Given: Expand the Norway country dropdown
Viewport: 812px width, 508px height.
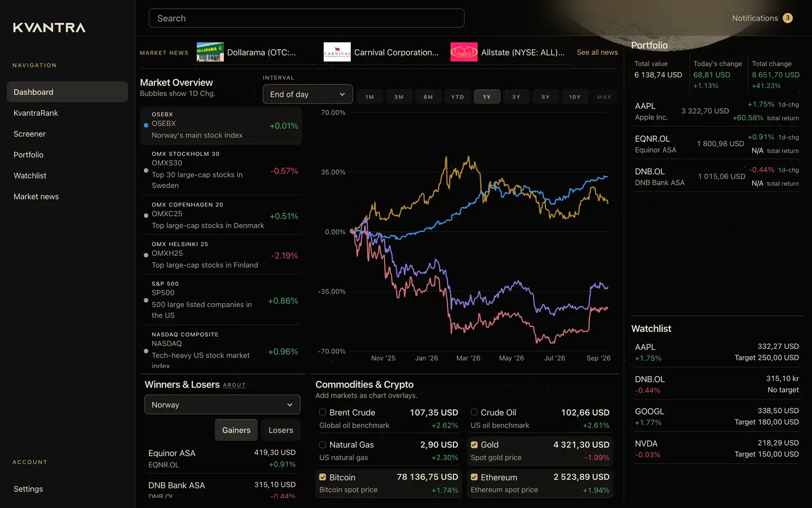Looking at the screenshot, I should pyautogui.click(x=222, y=405).
